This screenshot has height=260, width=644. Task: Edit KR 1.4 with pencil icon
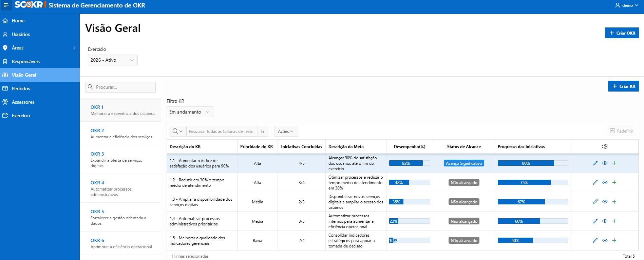pyautogui.click(x=595, y=221)
